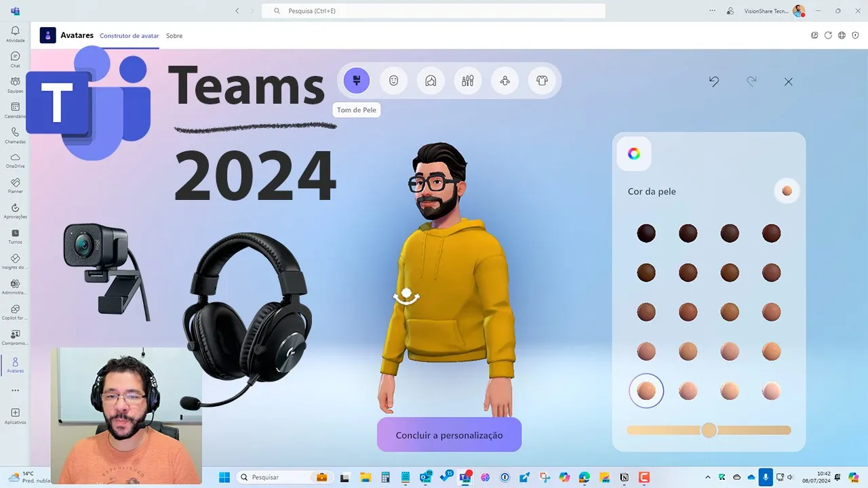Click the Pesquisa search box

click(433, 11)
